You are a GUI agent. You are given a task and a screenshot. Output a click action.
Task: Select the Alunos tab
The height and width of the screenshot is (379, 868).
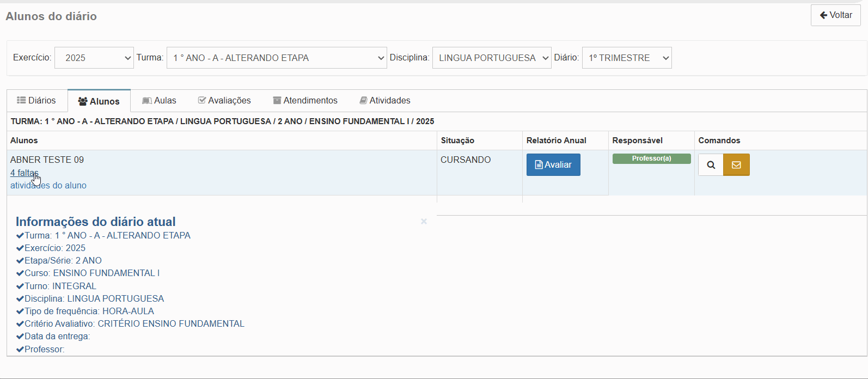tap(99, 101)
